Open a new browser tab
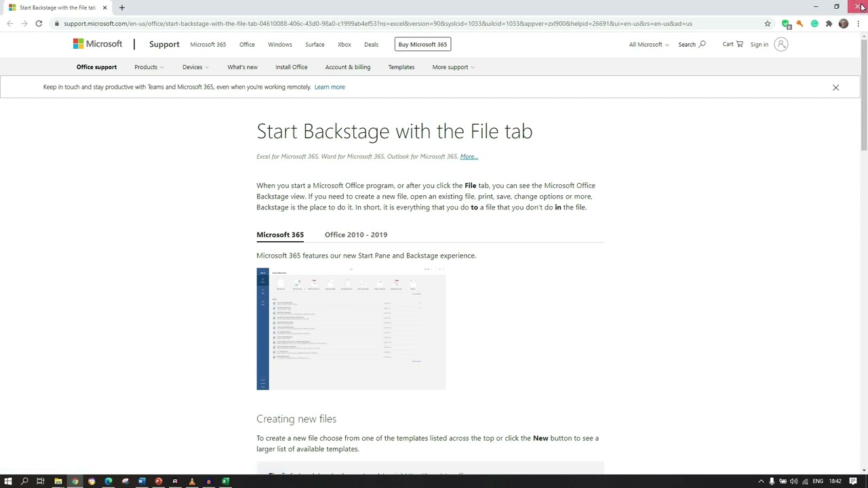 pyautogui.click(x=122, y=7)
